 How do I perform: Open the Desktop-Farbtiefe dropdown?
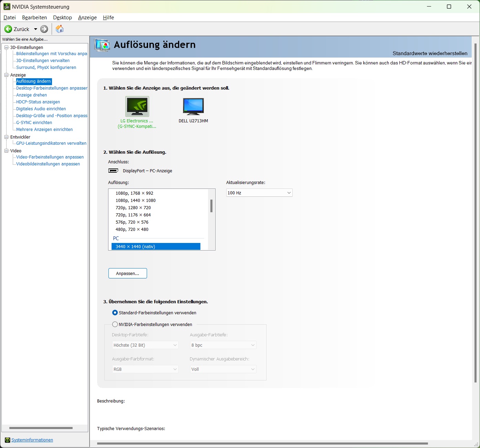point(145,345)
